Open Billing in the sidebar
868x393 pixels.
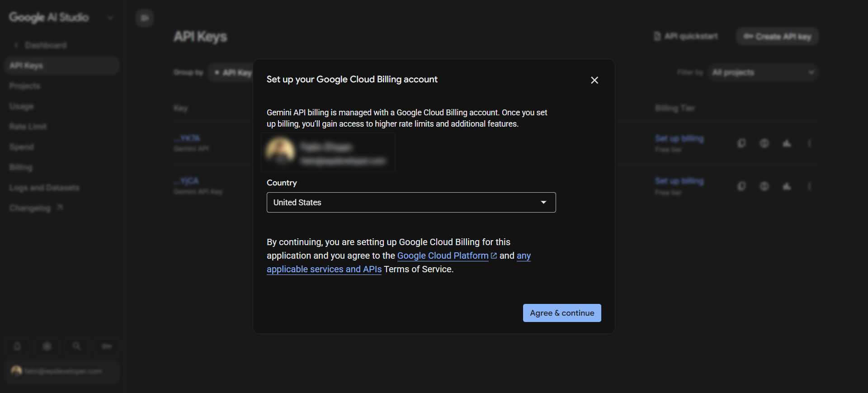pyautogui.click(x=21, y=167)
